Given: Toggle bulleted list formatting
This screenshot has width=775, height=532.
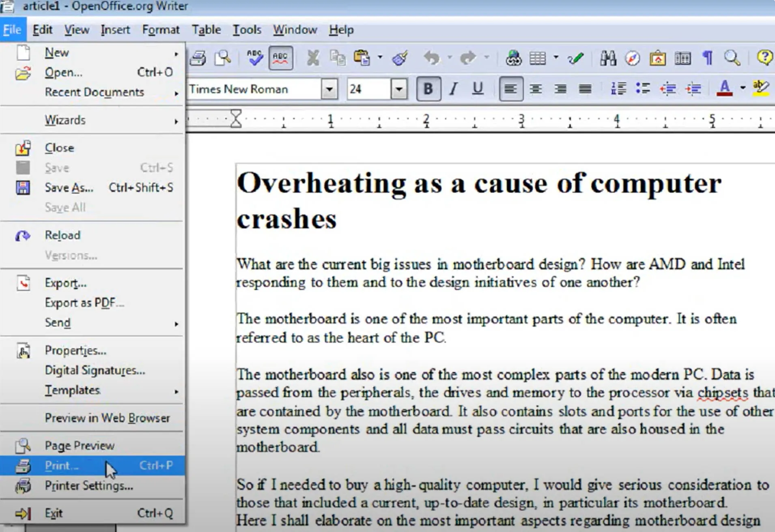Looking at the screenshot, I should click(x=643, y=88).
